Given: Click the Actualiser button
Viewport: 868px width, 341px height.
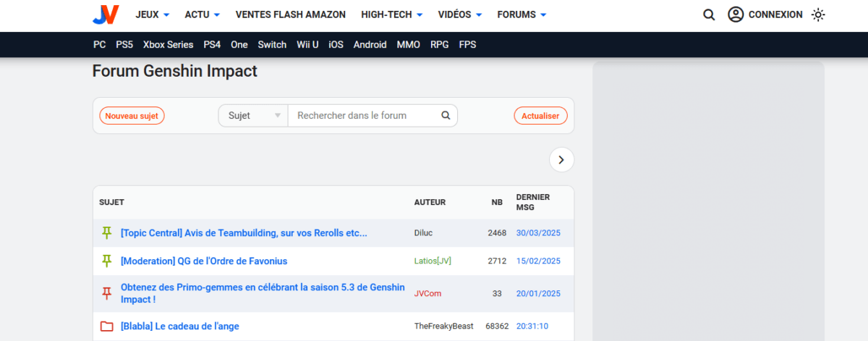Looking at the screenshot, I should (541, 115).
